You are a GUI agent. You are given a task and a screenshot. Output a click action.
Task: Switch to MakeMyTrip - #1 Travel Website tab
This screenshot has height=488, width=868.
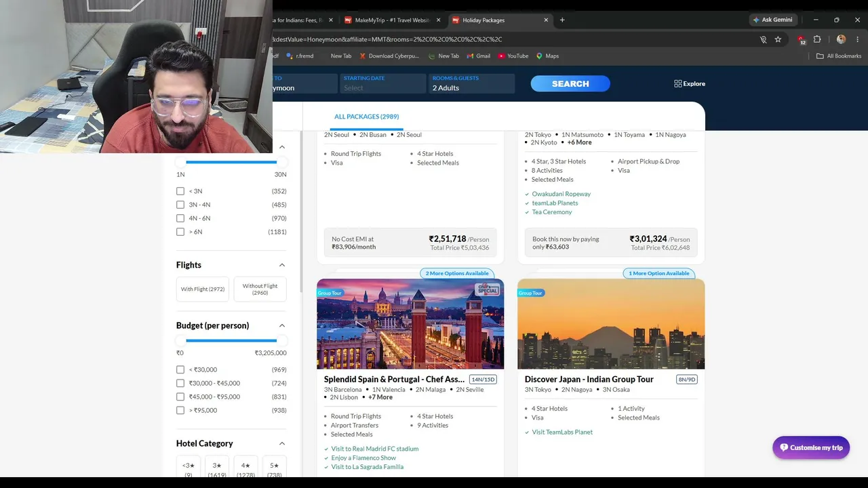[393, 20]
